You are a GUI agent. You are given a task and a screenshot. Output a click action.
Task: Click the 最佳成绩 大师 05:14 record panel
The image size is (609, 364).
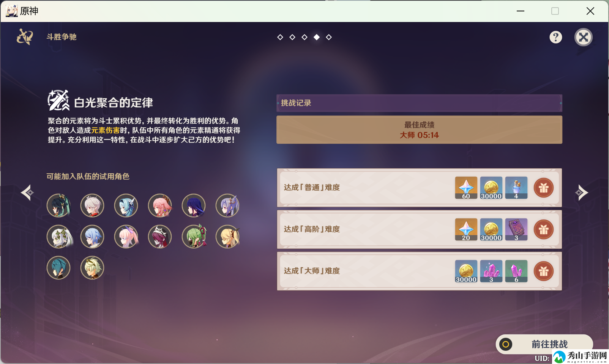[x=419, y=130]
